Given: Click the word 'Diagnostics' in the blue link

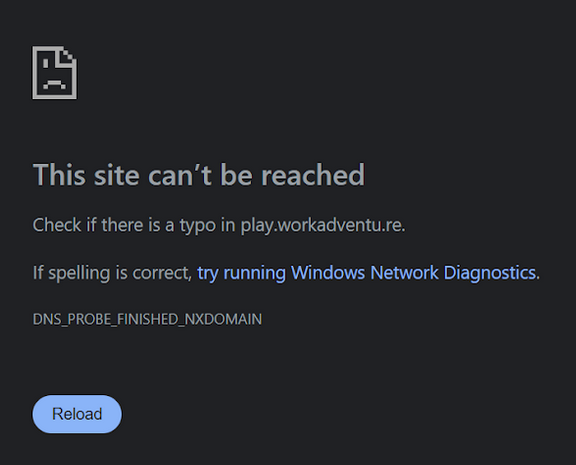Looking at the screenshot, I should click(x=490, y=273).
